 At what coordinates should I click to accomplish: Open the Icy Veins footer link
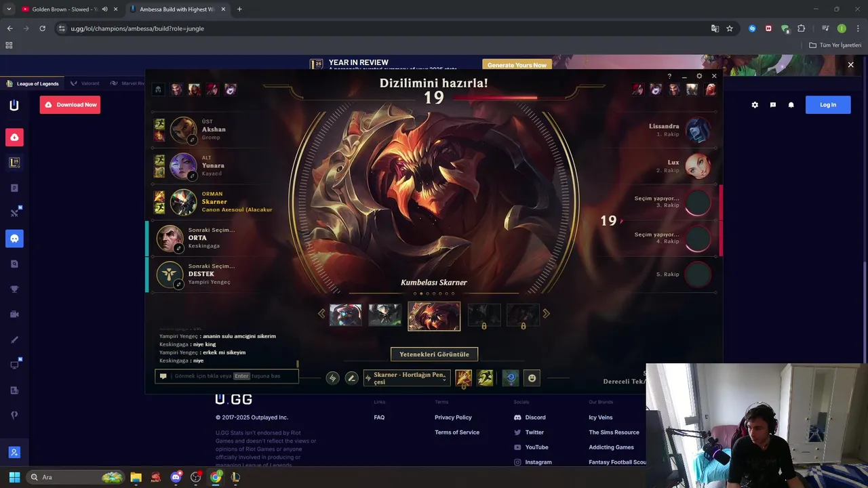point(601,418)
